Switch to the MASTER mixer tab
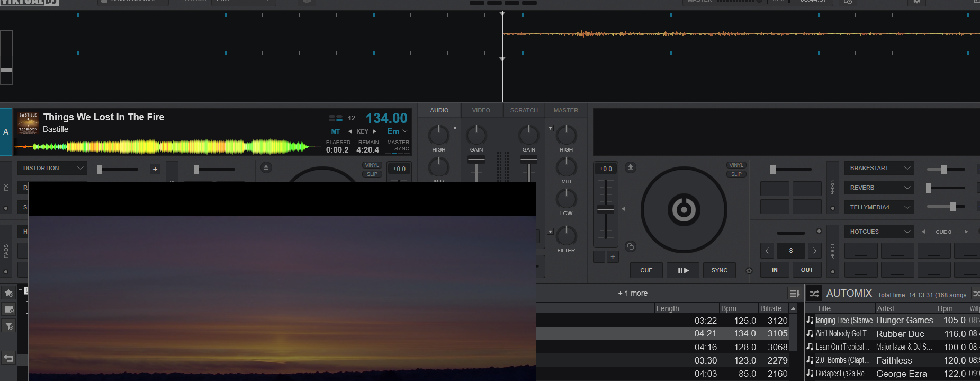This screenshot has width=980, height=381. click(x=566, y=110)
